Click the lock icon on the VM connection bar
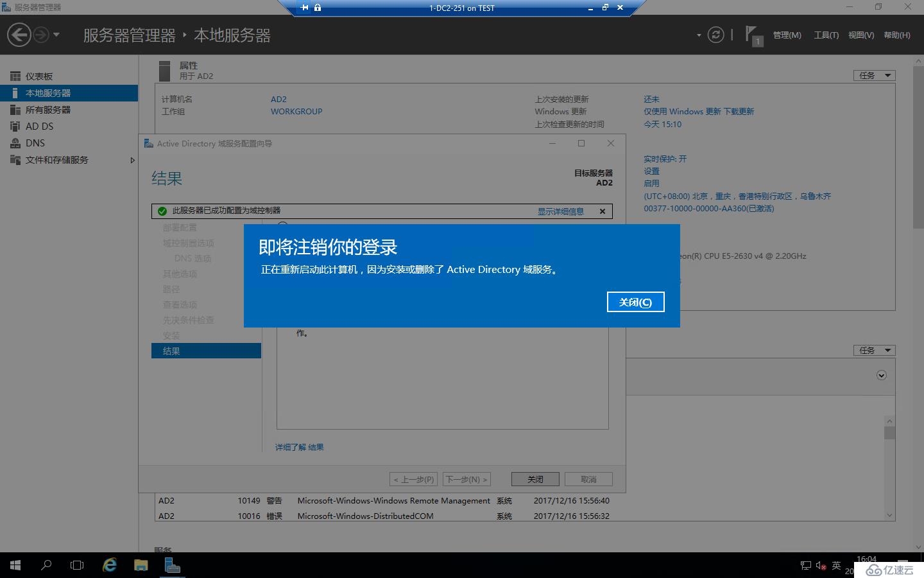Image resolution: width=924 pixels, height=578 pixels. pyautogui.click(x=318, y=8)
